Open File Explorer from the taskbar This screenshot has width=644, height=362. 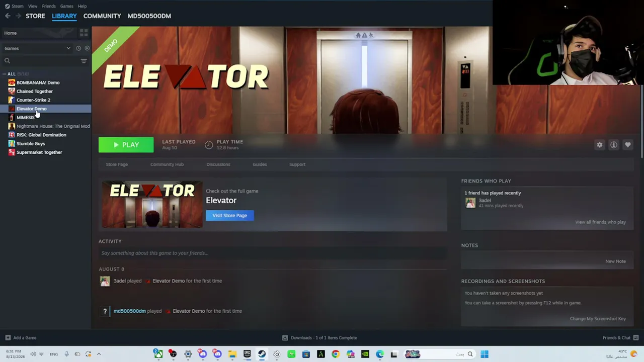[x=232, y=354]
